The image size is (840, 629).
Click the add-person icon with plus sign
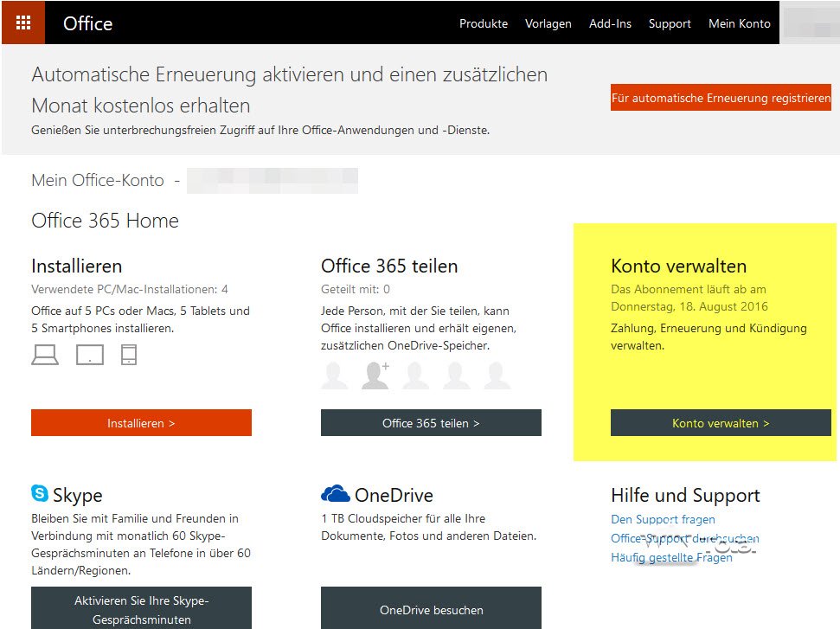coord(375,375)
